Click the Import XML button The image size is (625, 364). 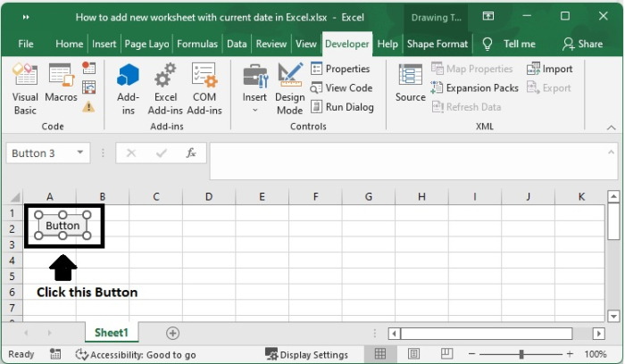[x=550, y=69]
